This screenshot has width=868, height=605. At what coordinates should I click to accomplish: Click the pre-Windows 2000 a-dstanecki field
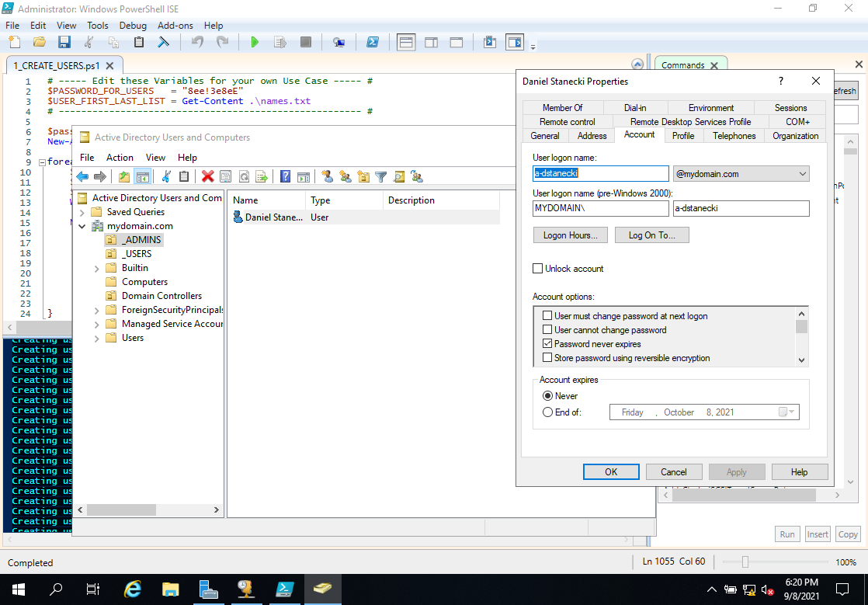point(741,208)
